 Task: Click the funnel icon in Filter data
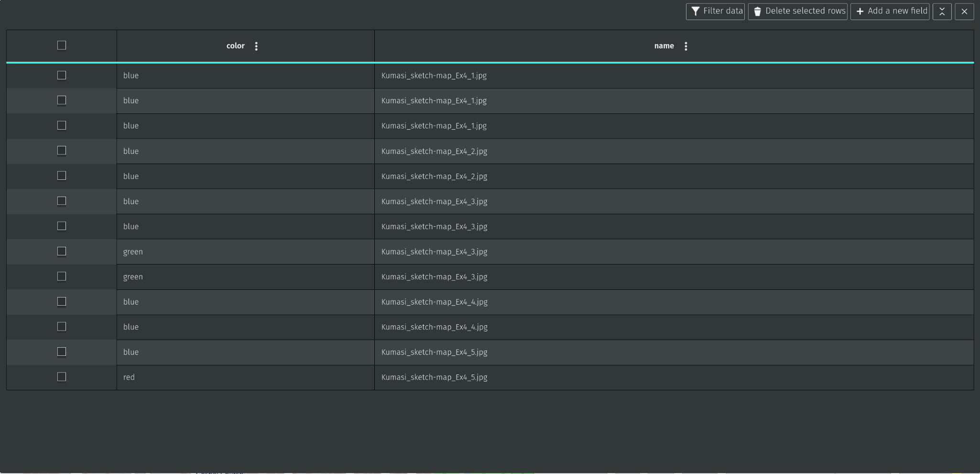pyautogui.click(x=696, y=11)
